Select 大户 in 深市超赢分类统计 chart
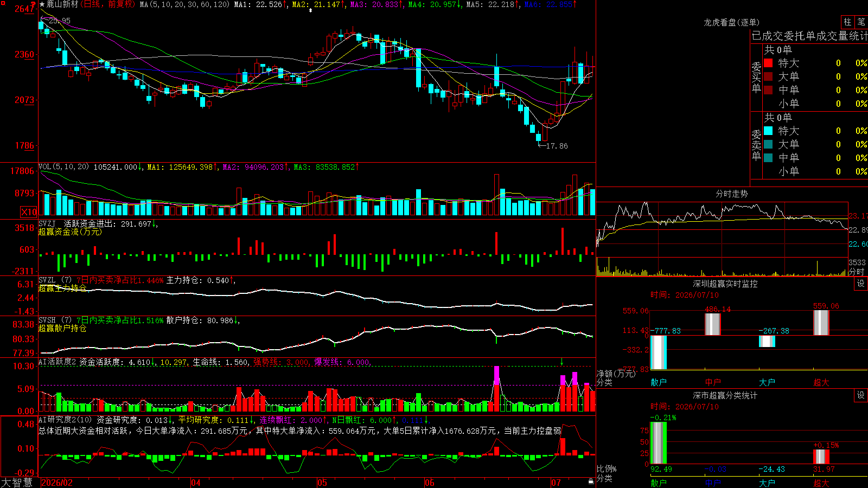This screenshot has width=868, height=488. point(767,483)
